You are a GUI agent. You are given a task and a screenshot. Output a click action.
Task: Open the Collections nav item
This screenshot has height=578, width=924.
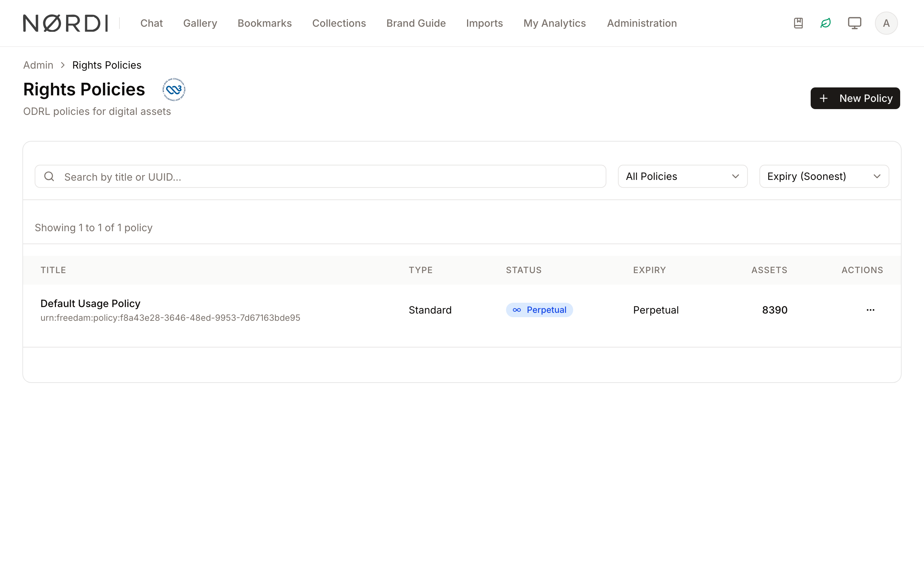coord(339,23)
